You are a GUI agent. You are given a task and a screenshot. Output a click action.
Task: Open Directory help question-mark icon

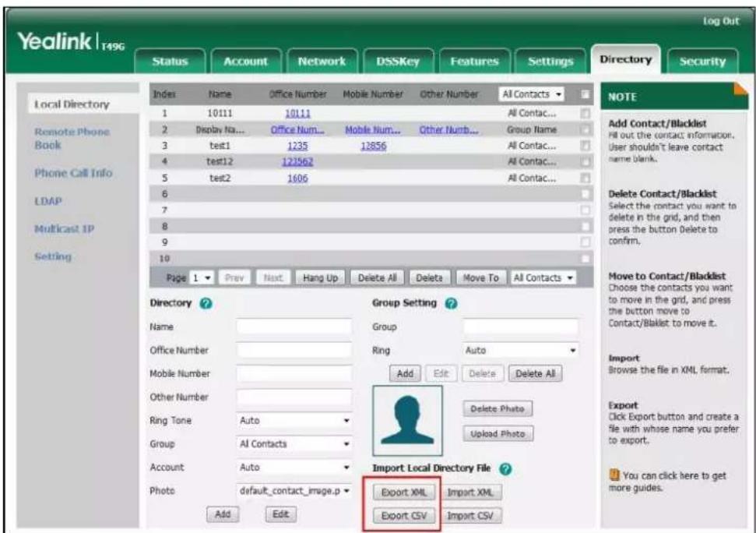pyautogui.click(x=206, y=303)
